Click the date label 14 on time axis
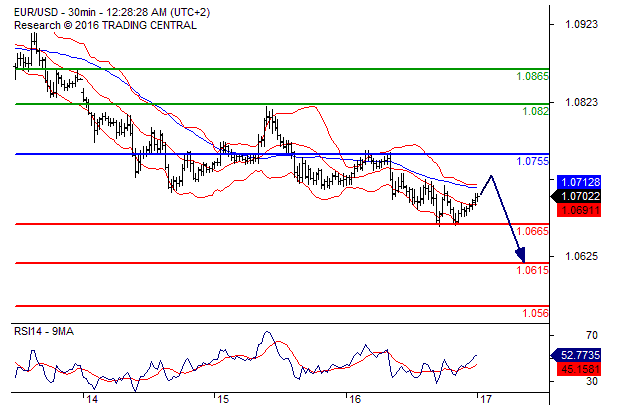Image resolution: width=622 pixels, height=415 pixels. tap(92, 399)
